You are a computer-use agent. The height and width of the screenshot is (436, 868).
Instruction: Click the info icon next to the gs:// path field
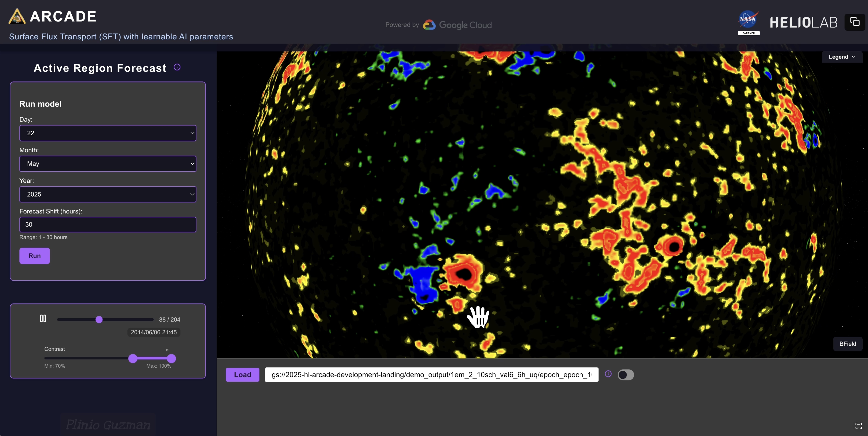(x=608, y=374)
